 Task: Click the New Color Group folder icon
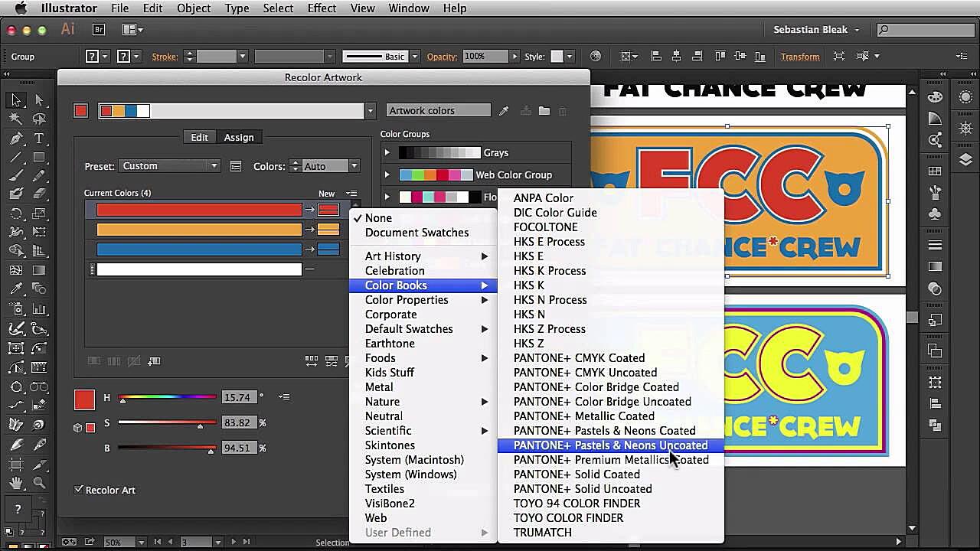(x=544, y=111)
